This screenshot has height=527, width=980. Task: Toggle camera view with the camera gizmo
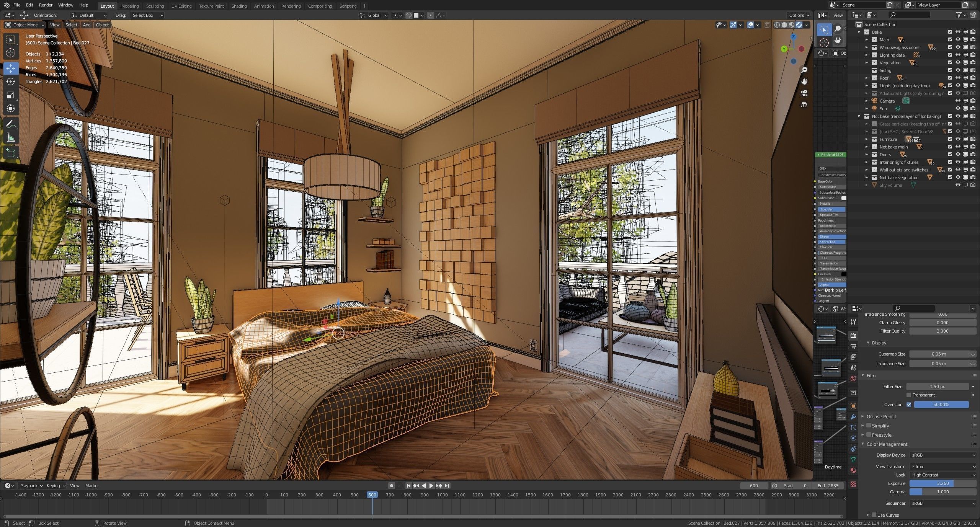[x=804, y=93]
